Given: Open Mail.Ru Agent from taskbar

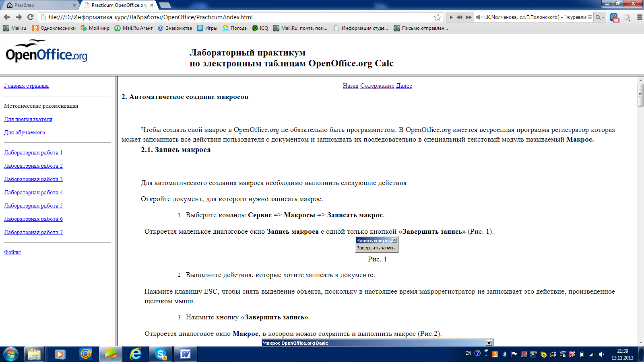Looking at the screenshot, I should 85,354.
